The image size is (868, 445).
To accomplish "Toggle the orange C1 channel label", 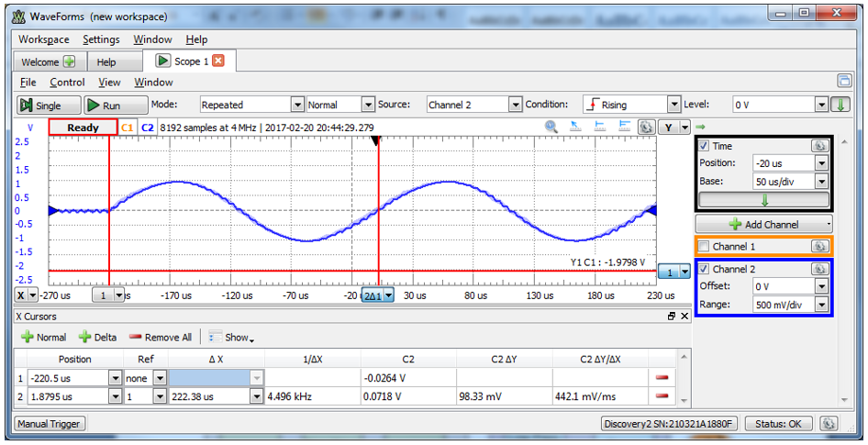I will [127, 128].
